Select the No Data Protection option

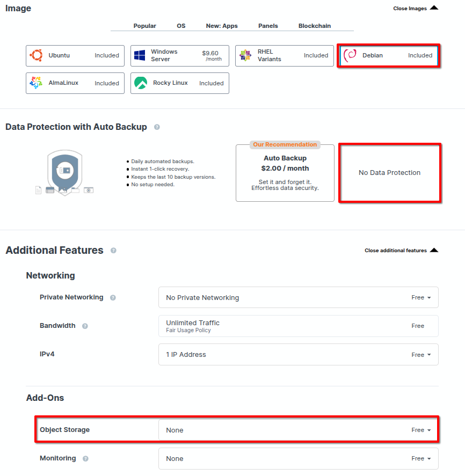(390, 173)
